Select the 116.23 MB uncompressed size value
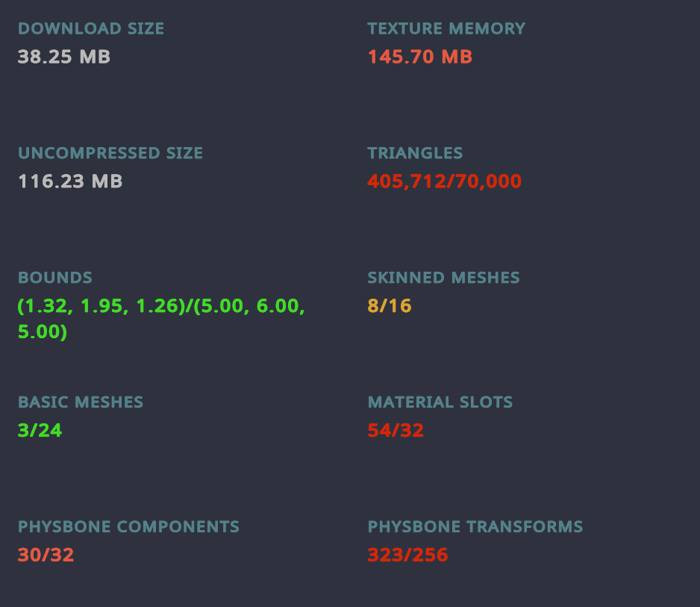Viewport: 700px width, 607px height. point(70,181)
